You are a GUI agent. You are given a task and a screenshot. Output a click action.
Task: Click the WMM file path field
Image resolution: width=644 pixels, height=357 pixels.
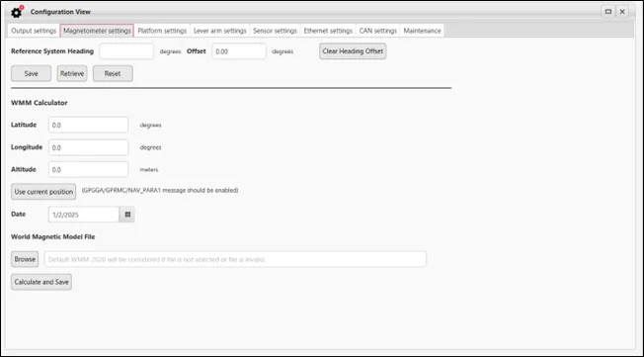coord(235,259)
